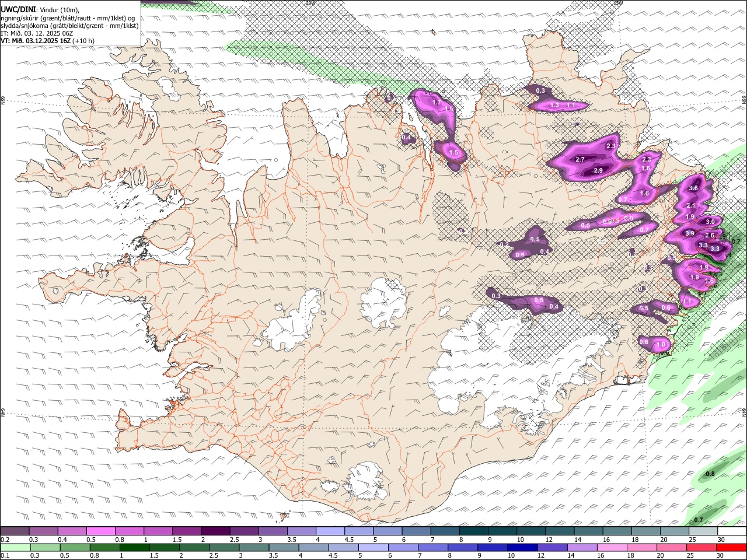Click the purple 12 swatch in the bottom legend row
The height and width of the screenshot is (560, 747).
click(x=553, y=548)
